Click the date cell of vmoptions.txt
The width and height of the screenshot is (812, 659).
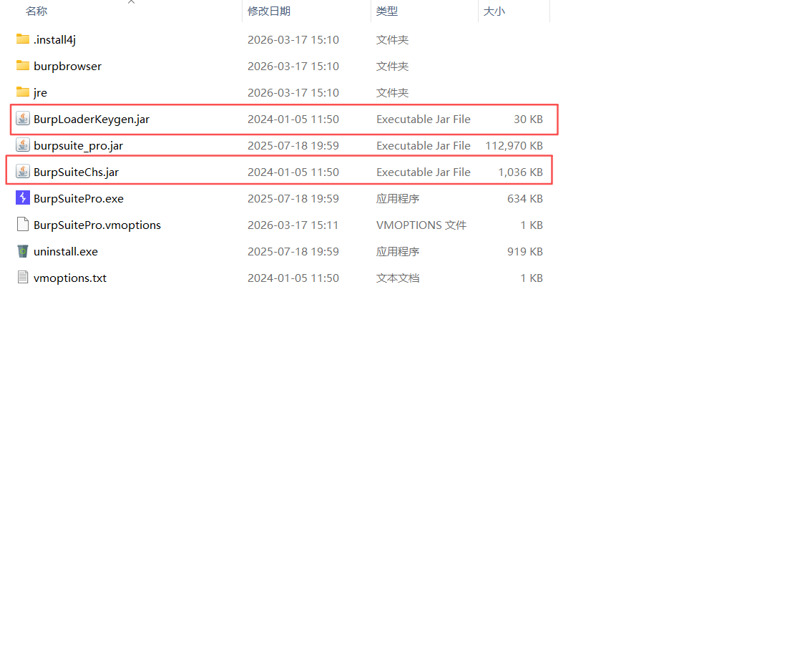pyautogui.click(x=293, y=278)
